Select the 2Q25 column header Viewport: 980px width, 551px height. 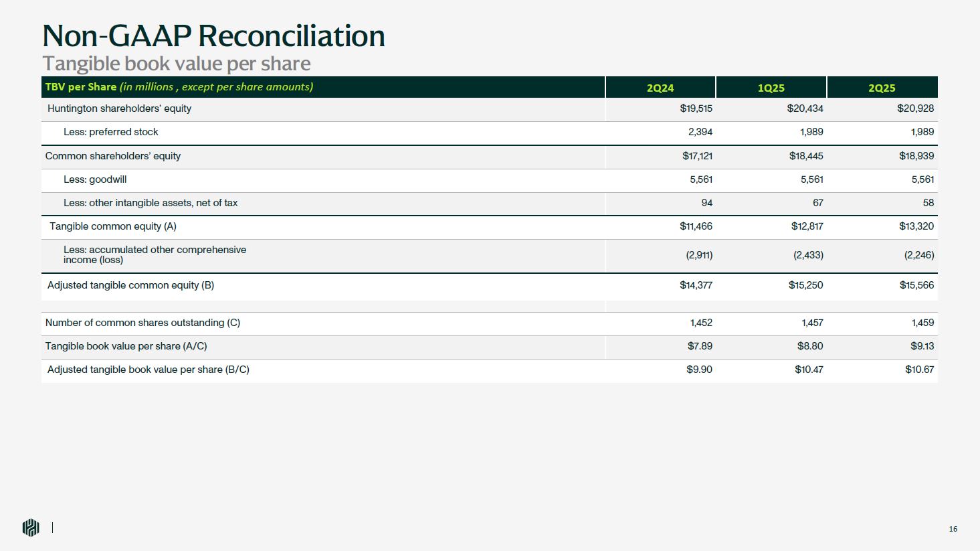tap(882, 88)
